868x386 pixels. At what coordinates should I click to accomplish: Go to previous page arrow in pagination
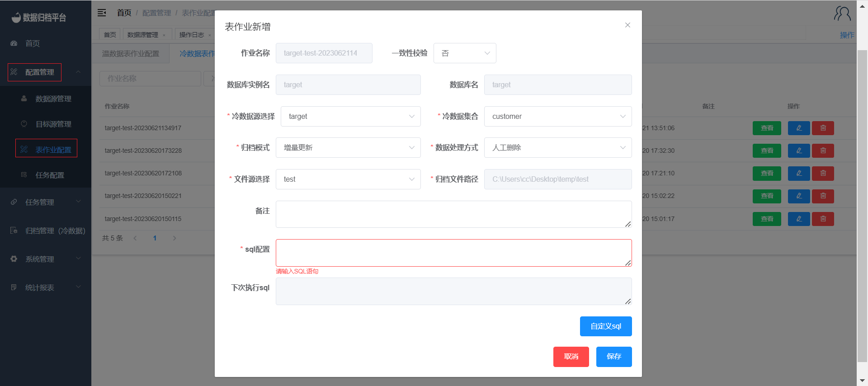(x=135, y=238)
